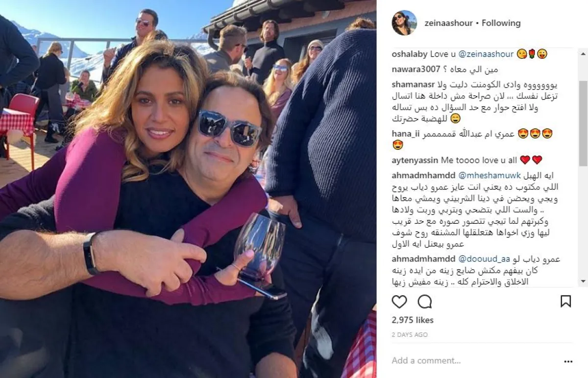The height and width of the screenshot is (378, 588).
Task: Click the 2 DAYS AGO timestamp
Action: (x=410, y=335)
